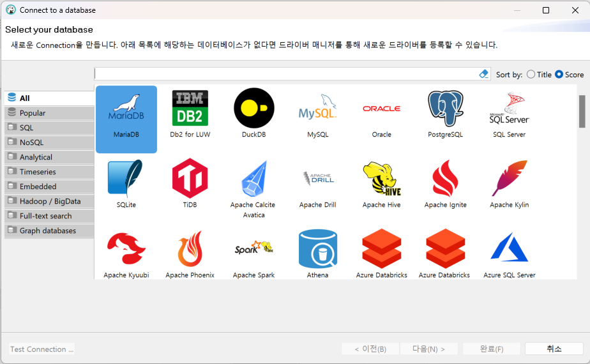Show the Graph databases category
The image size is (590, 364).
[49, 231]
